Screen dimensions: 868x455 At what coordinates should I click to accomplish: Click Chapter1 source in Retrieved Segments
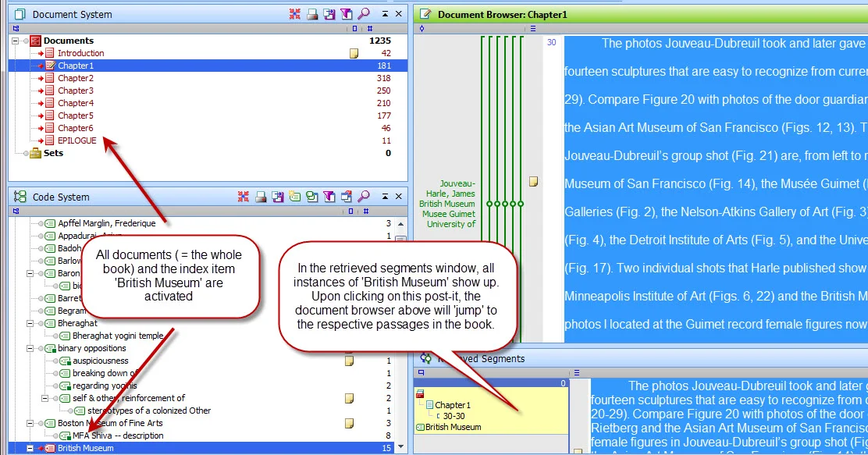pyautogui.click(x=452, y=405)
